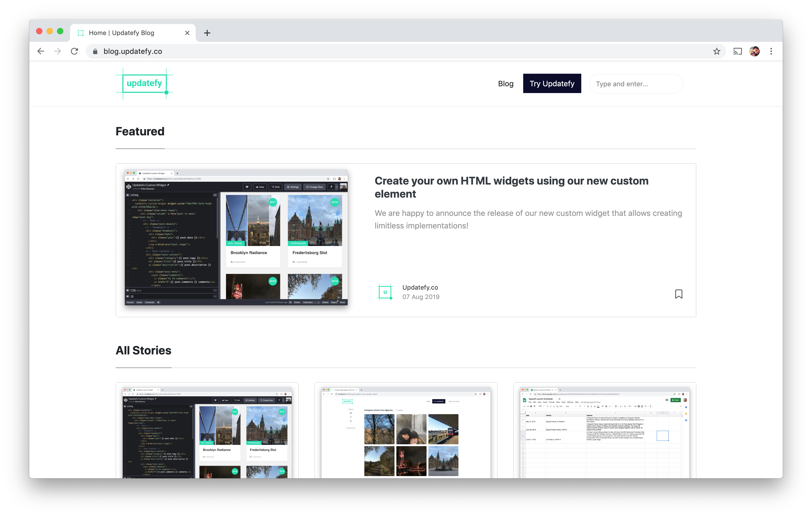Focus the 'Type and enter...' search field
The image size is (812, 517).
pos(636,84)
